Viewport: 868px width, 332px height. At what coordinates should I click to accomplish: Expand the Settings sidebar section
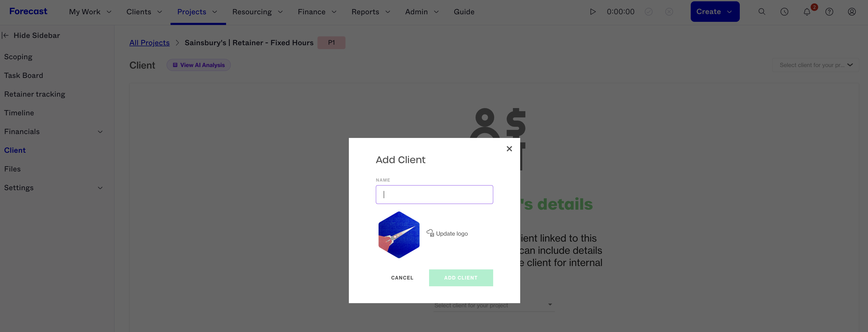coord(100,188)
